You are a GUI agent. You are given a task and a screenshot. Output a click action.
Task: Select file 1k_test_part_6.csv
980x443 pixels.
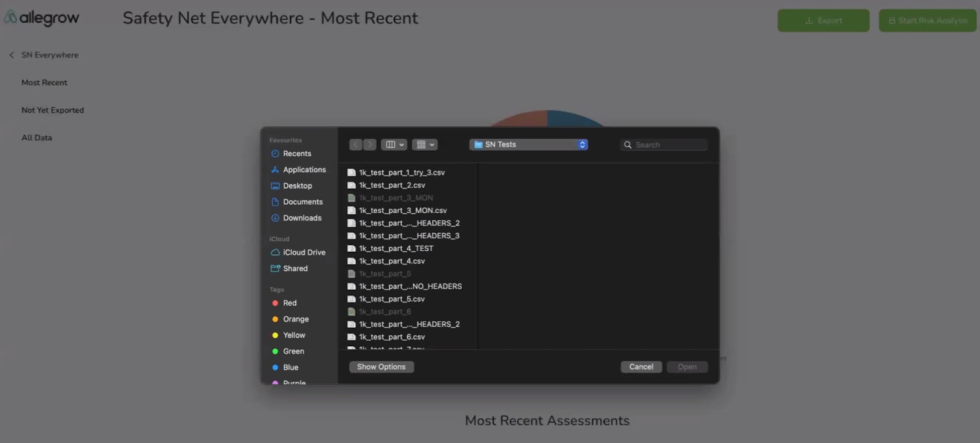tap(392, 337)
